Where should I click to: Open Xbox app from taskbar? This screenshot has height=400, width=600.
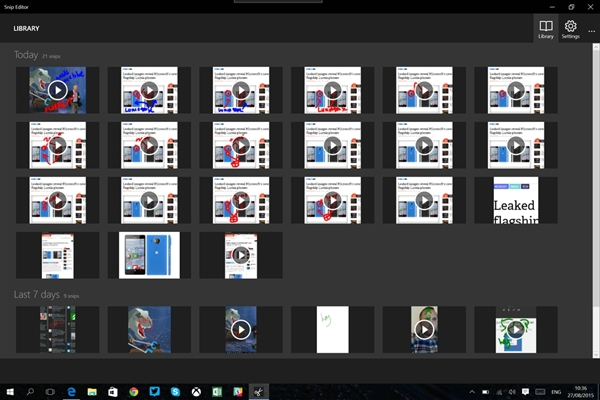[196, 391]
